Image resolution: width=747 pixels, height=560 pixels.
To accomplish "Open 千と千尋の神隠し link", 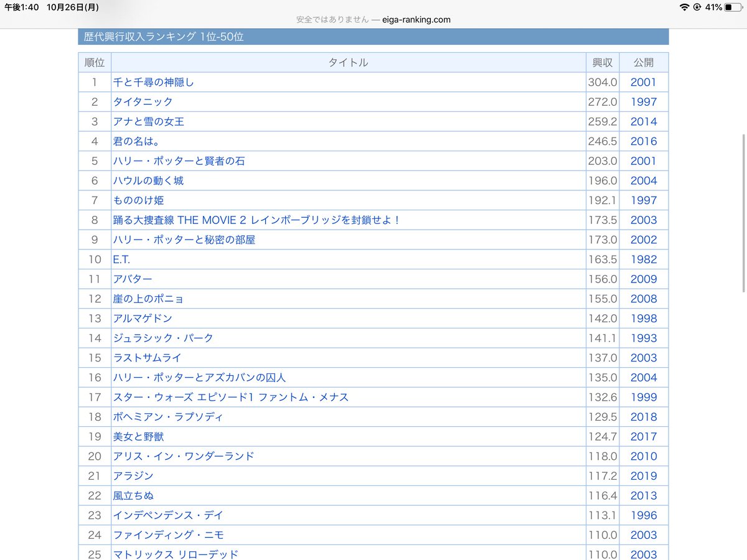I will pyautogui.click(x=154, y=82).
